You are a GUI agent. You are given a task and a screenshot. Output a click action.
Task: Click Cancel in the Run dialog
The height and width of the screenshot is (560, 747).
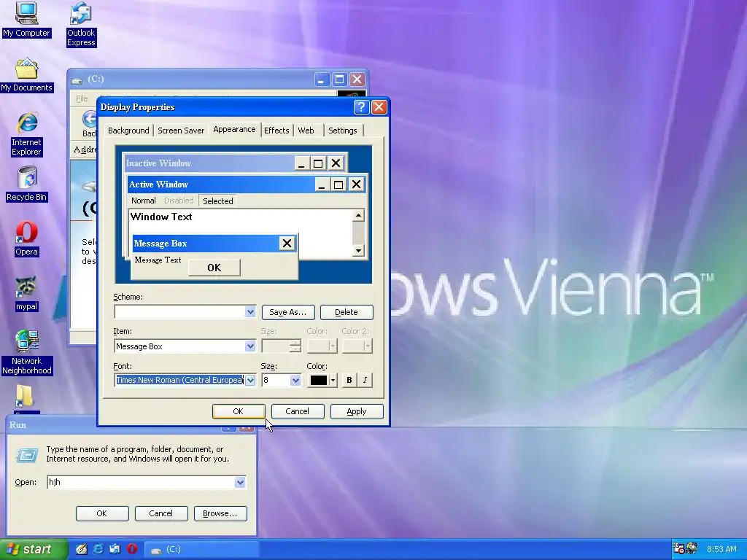[x=161, y=513]
